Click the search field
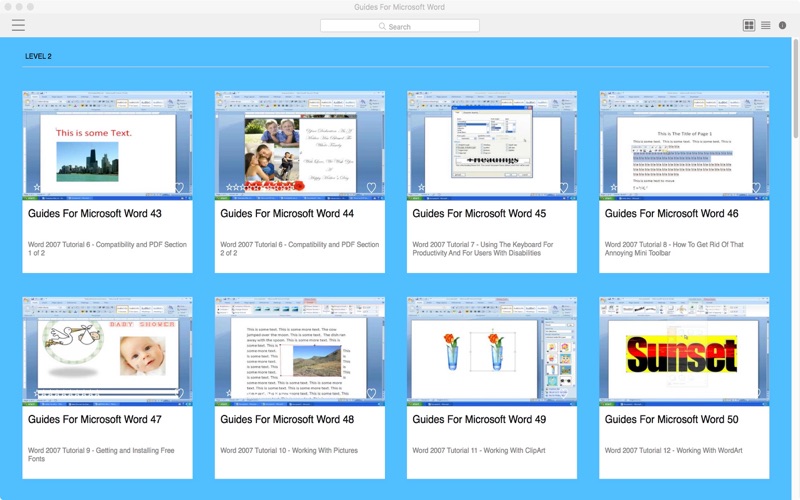800x500 pixels. coord(399,26)
